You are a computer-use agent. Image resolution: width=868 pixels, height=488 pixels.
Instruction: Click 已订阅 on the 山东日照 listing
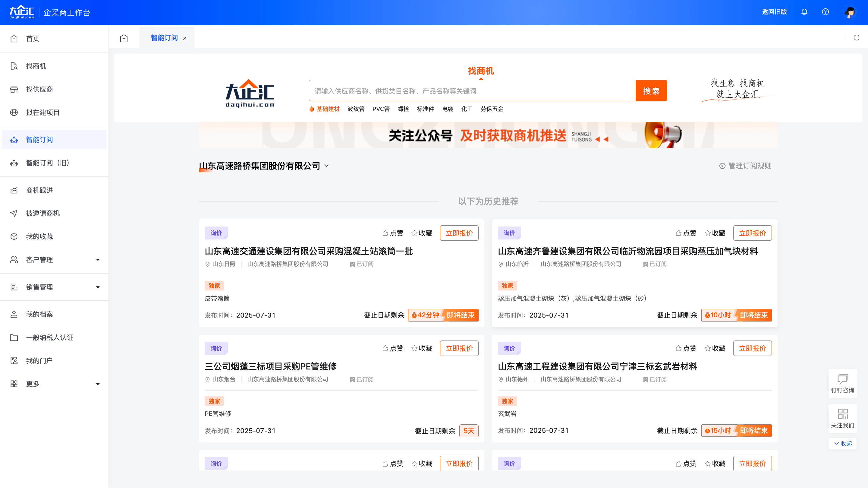click(x=362, y=265)
